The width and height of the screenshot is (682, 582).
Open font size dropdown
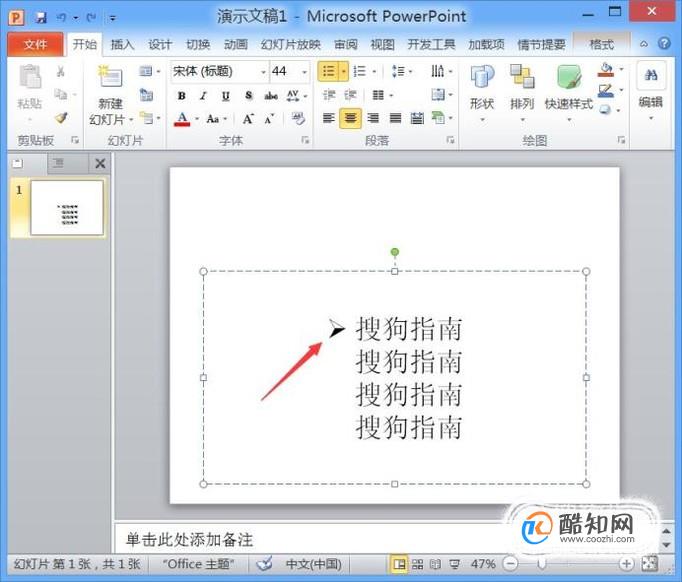(304, 72)
